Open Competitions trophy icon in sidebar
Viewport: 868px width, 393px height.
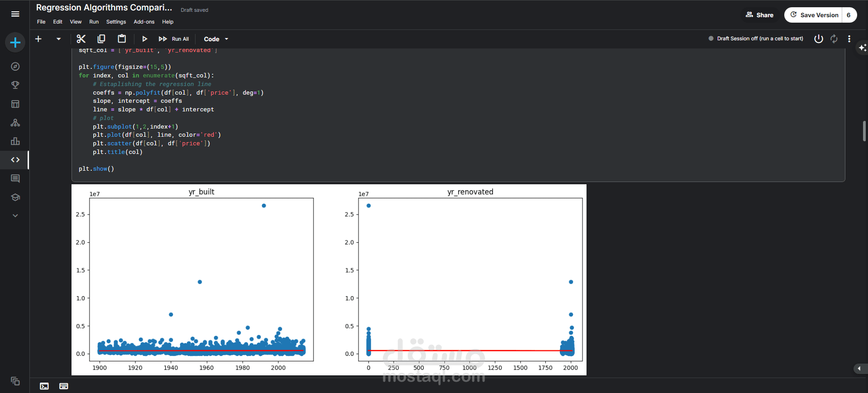pyautogui.click(x=15, y=85)
